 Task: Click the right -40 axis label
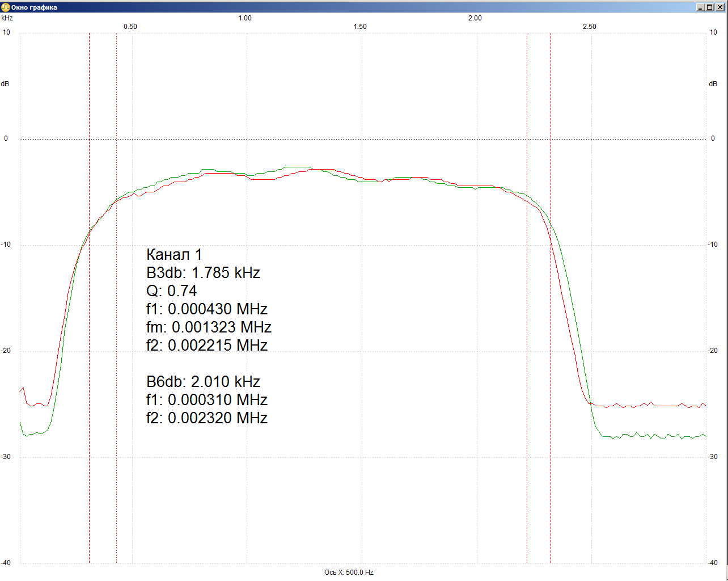tap(713, 563)
